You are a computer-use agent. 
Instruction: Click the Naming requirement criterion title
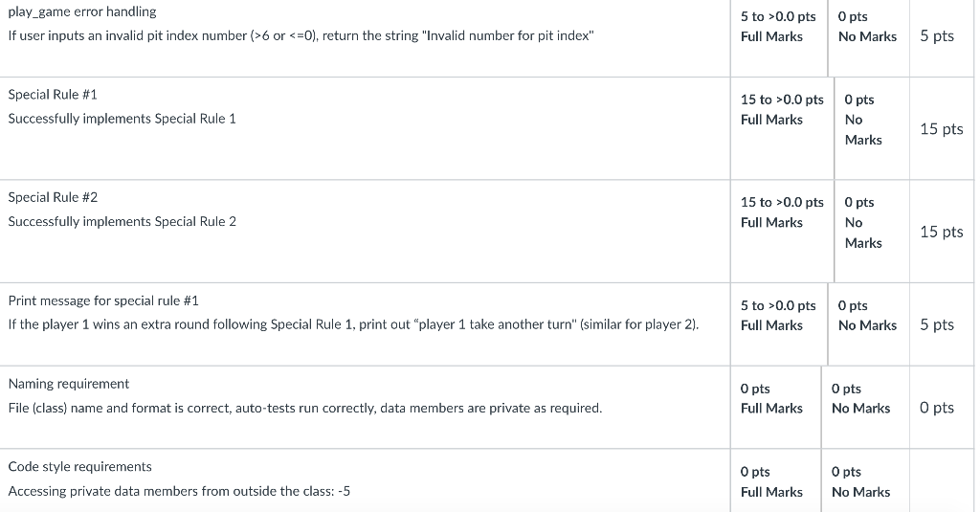point(69,384)
